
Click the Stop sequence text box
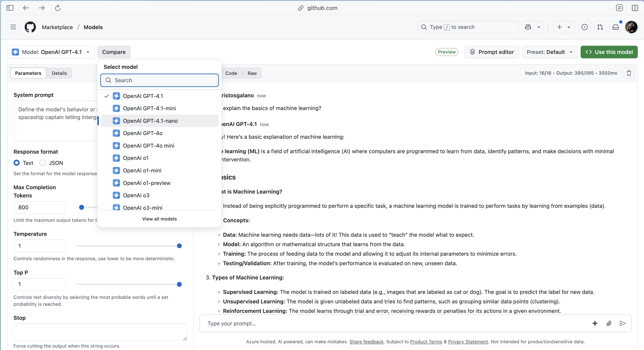[x=100, y=332]
